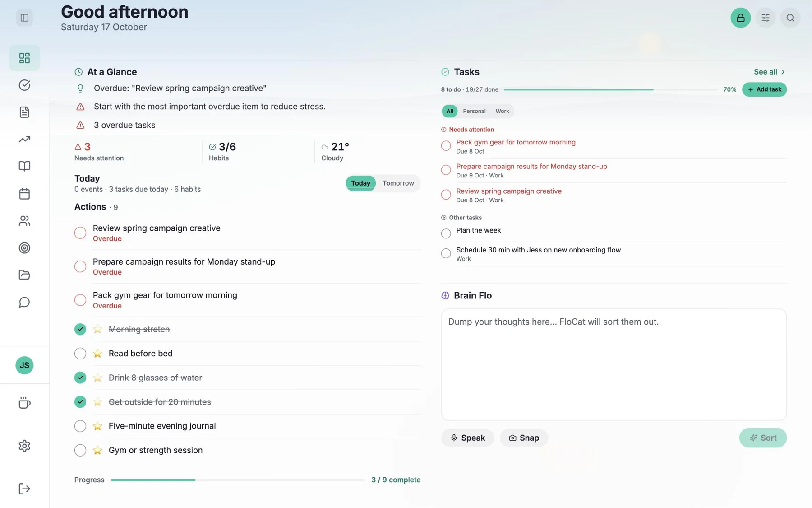The width and height of the screenshot is (812, 508).
Task: Click the green lock button
Action: coord(741,18)
